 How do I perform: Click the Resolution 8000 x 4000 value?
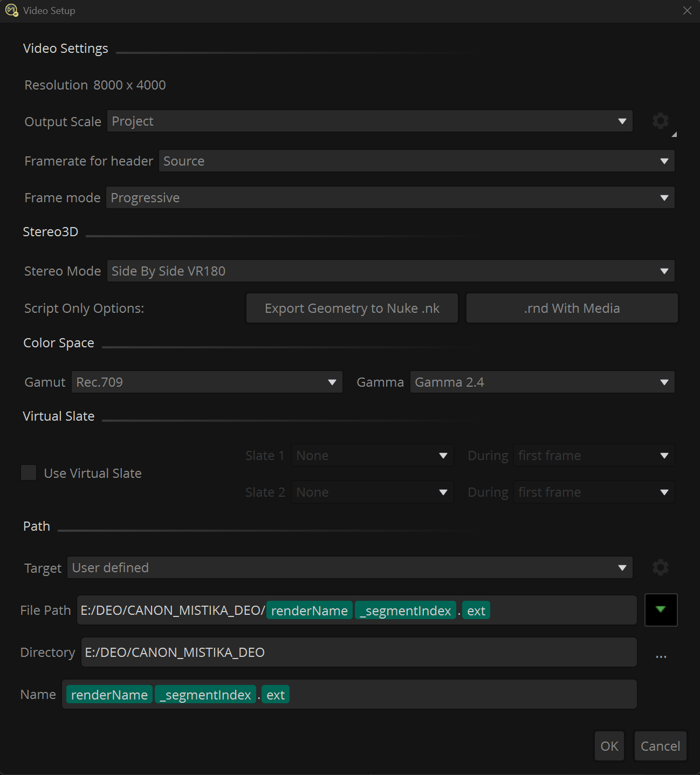(x=129, y=85)
